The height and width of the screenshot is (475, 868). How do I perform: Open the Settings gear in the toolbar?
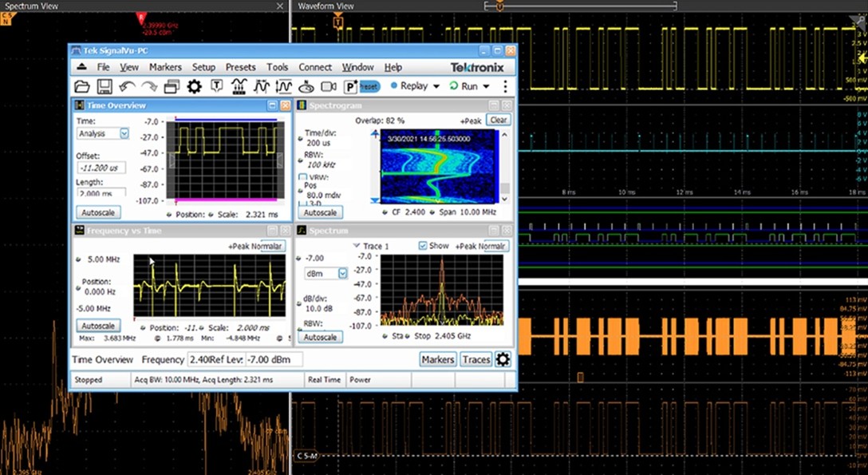[194, 86]
